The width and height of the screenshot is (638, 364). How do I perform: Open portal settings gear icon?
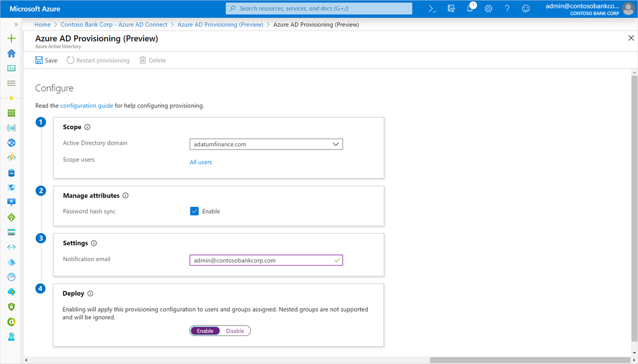coord(489,8)
